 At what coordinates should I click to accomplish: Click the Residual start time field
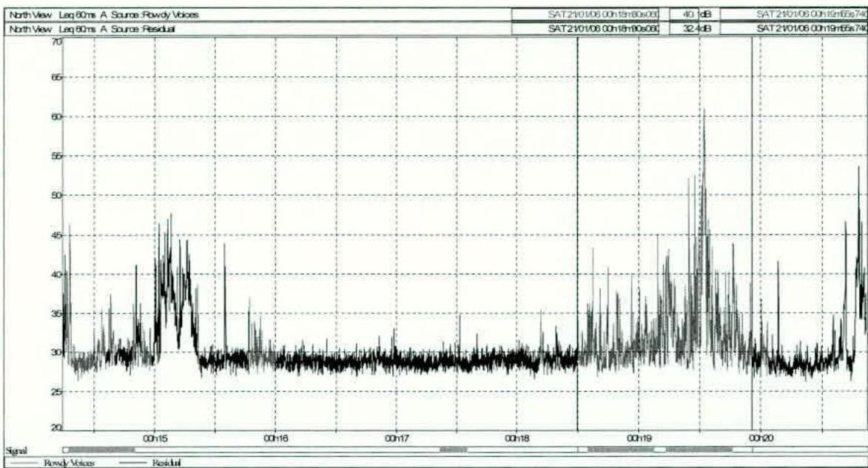coord(590,29)
